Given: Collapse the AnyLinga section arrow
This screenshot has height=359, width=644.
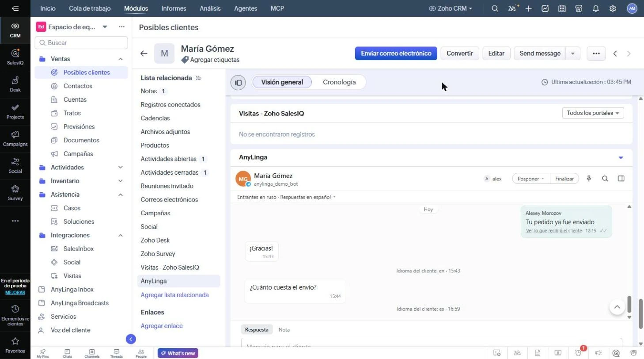Looking at the screenshot, I should [621, 158].
